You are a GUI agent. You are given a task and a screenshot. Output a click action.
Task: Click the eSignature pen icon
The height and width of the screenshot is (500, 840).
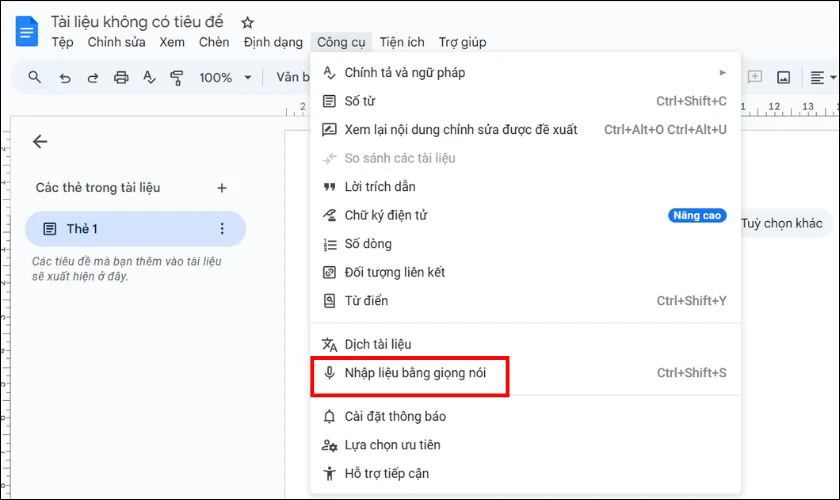pos(329,215)
